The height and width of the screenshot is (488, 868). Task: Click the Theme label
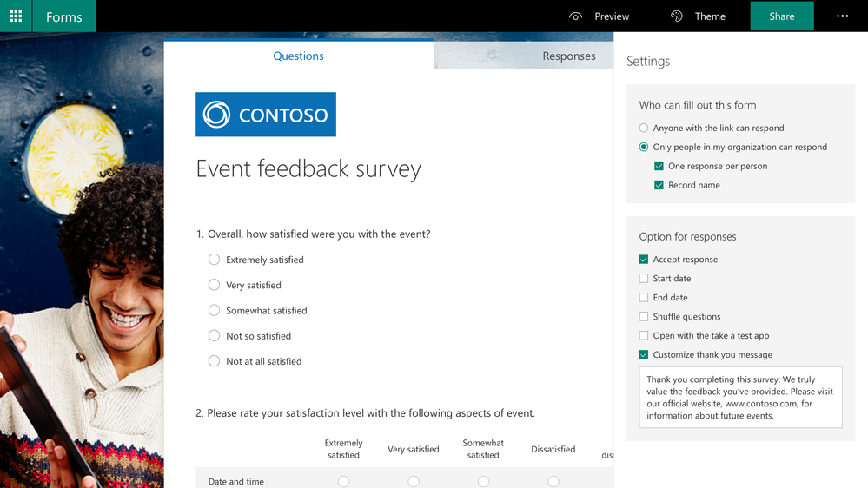pyautogui.click(x=710, y=16)
